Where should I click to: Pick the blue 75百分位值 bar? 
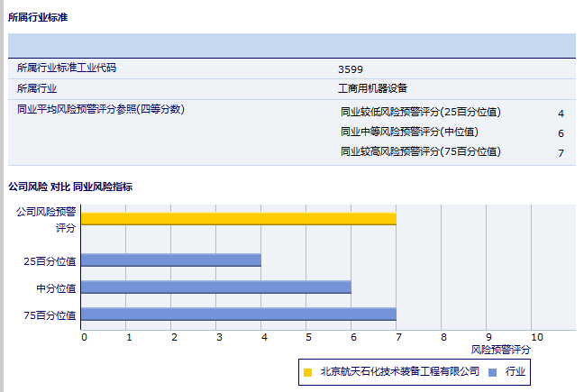click(239, 314)
